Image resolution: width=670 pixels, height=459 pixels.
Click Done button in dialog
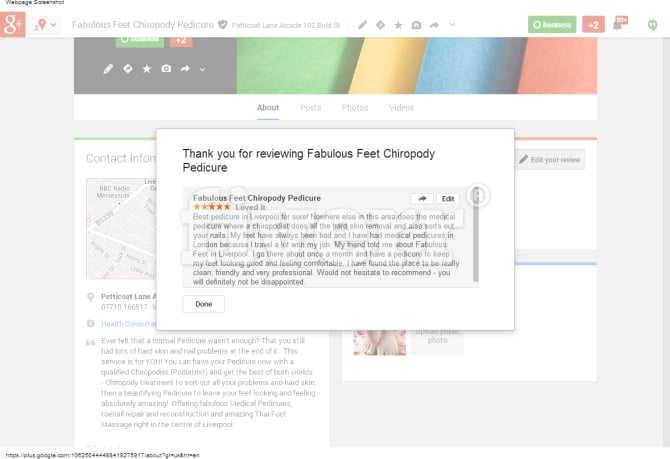[x=203, y=304]
